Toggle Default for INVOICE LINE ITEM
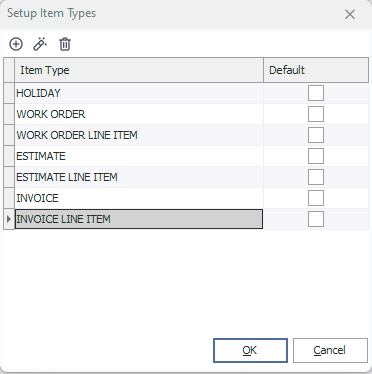 pos(316,219)
